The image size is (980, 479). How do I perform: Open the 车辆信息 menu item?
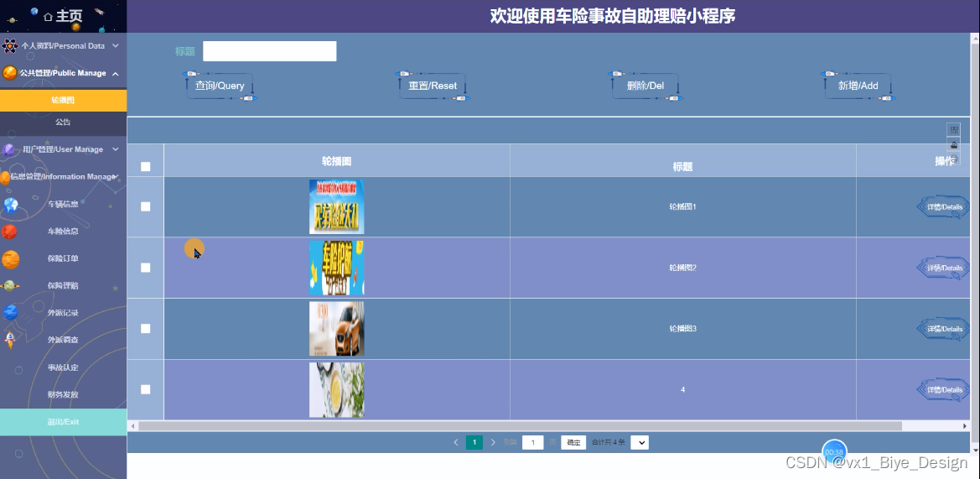63,204
